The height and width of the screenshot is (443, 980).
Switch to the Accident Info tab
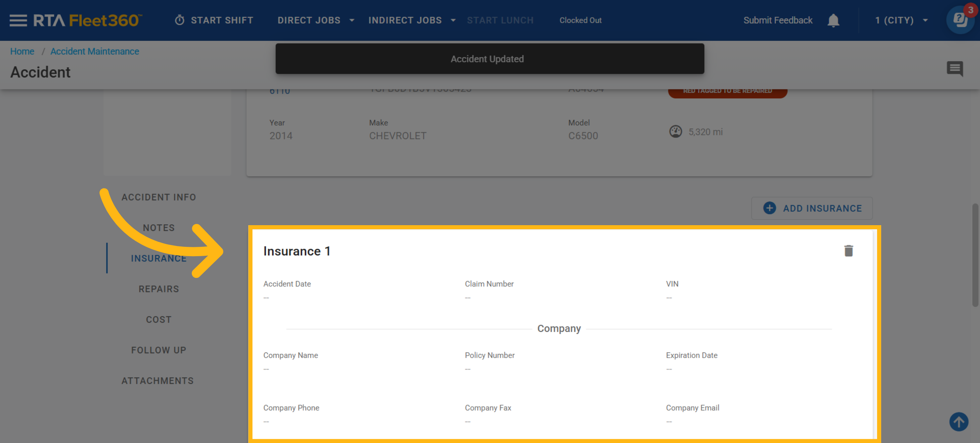(158, 197)
